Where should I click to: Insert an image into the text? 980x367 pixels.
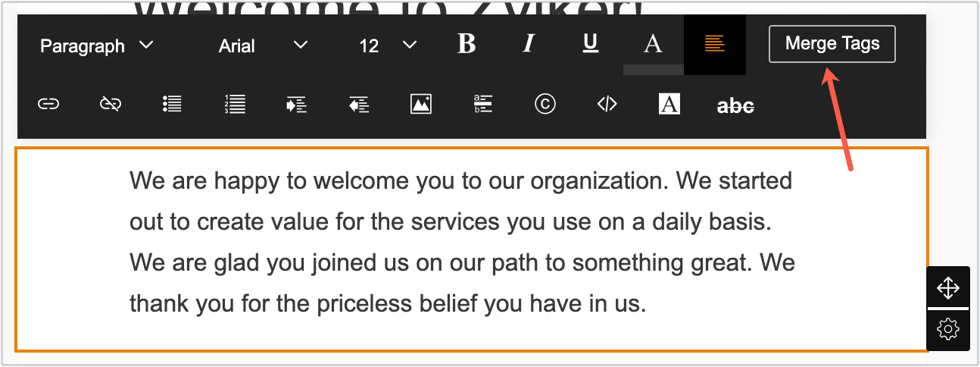click(421, 105)
